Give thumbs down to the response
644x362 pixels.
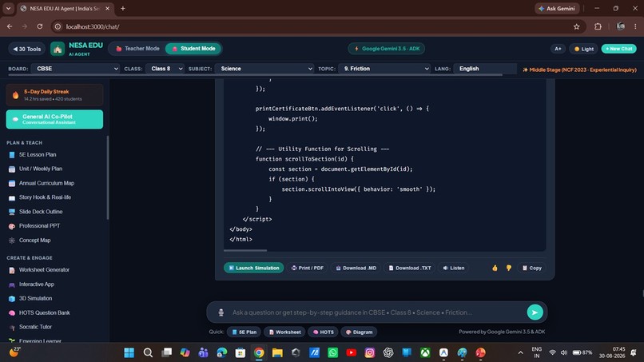point(508,268)
